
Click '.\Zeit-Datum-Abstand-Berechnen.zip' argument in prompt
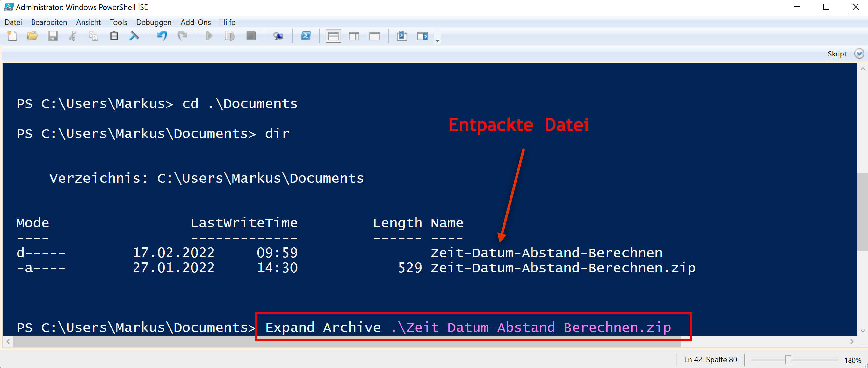[531, 328]
